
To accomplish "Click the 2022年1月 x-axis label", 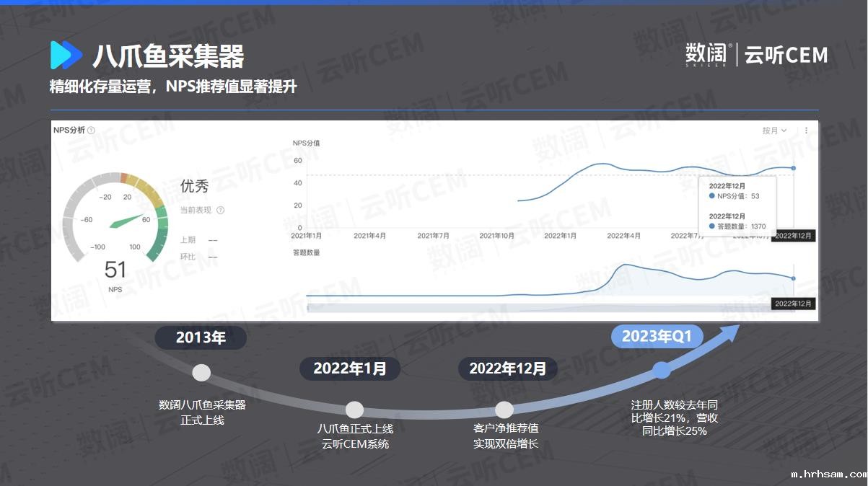I will point(561,236).
